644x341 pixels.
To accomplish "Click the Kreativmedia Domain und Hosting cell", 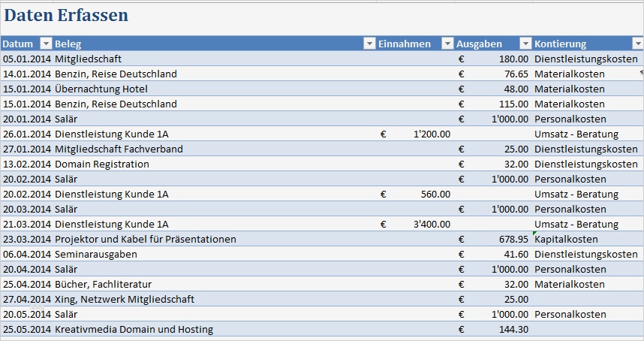I will pyautogui.click(x=134, y=329).
